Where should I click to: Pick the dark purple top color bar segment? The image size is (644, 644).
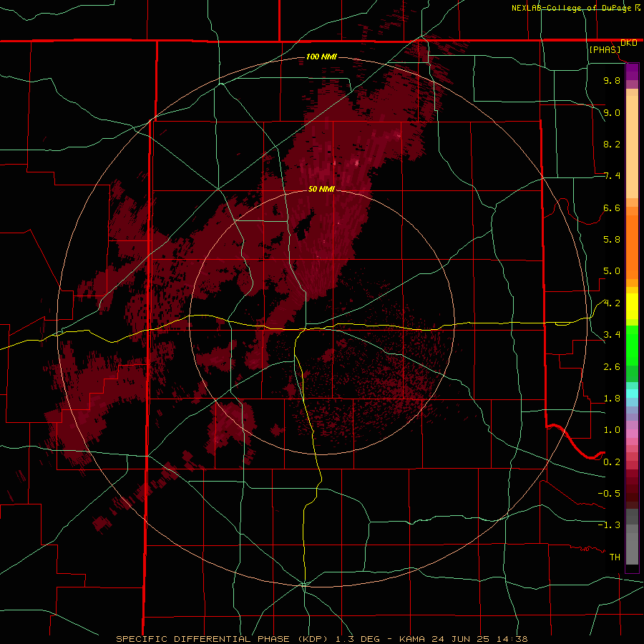632,72
